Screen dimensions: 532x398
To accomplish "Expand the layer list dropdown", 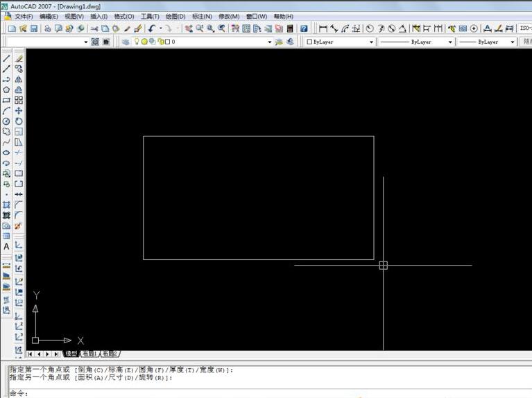I will click(x=270, y=42).
